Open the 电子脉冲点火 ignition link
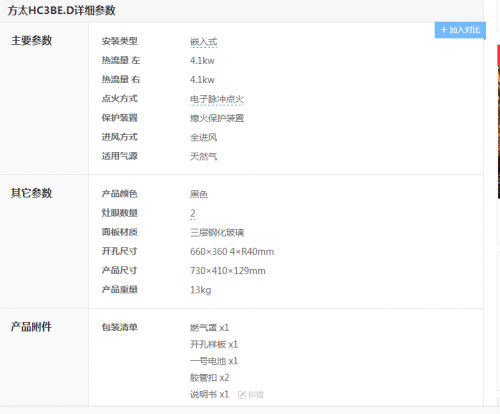The image size is (500, 414). (217, 99)
